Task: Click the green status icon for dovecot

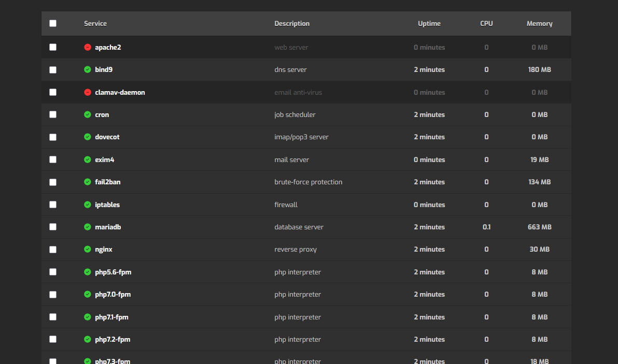Action: click(88, 137)
